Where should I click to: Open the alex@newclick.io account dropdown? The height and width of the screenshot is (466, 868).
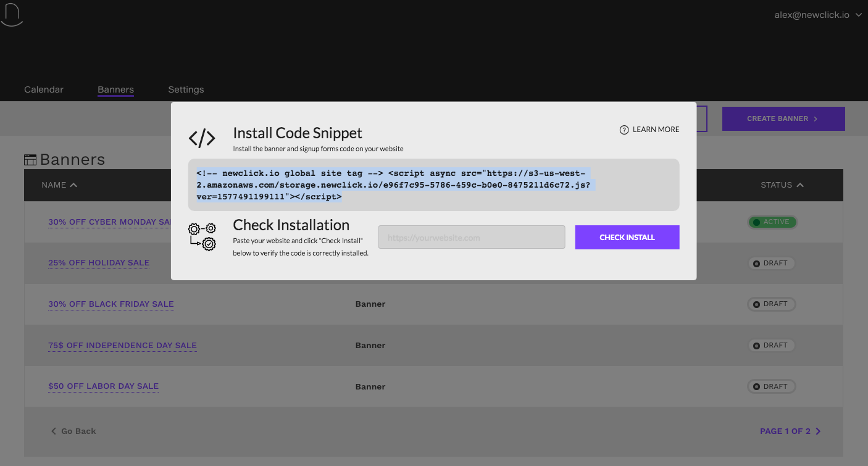(818, 15)
